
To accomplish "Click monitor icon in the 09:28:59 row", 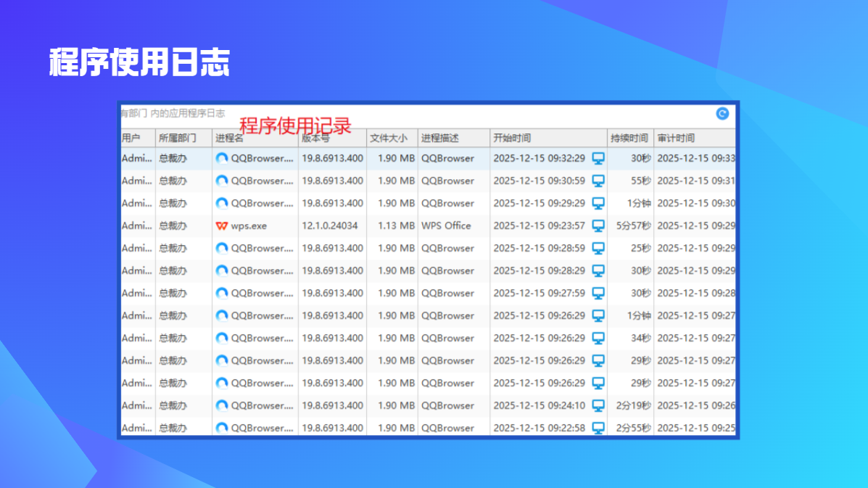I will click(x=598, y=248).
